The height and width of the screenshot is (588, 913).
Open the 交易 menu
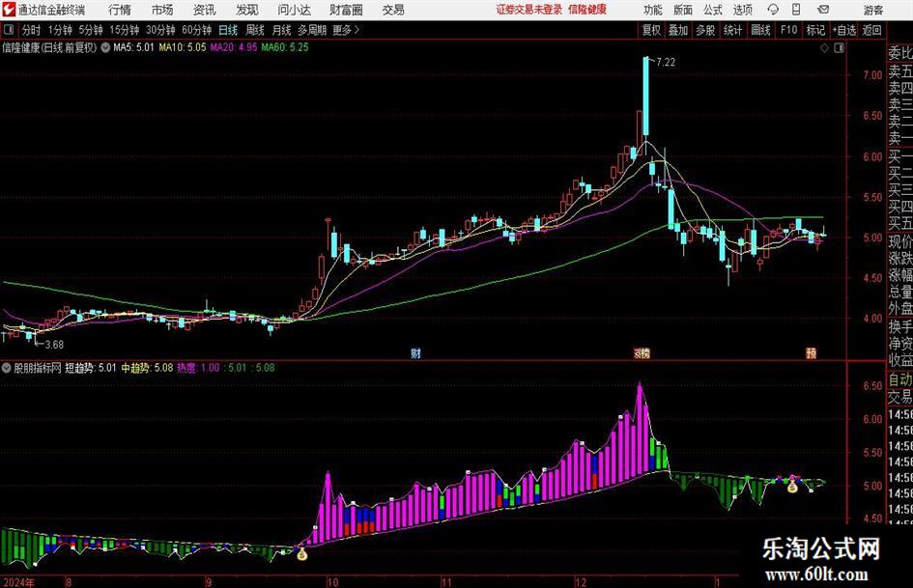coord(393,10)
